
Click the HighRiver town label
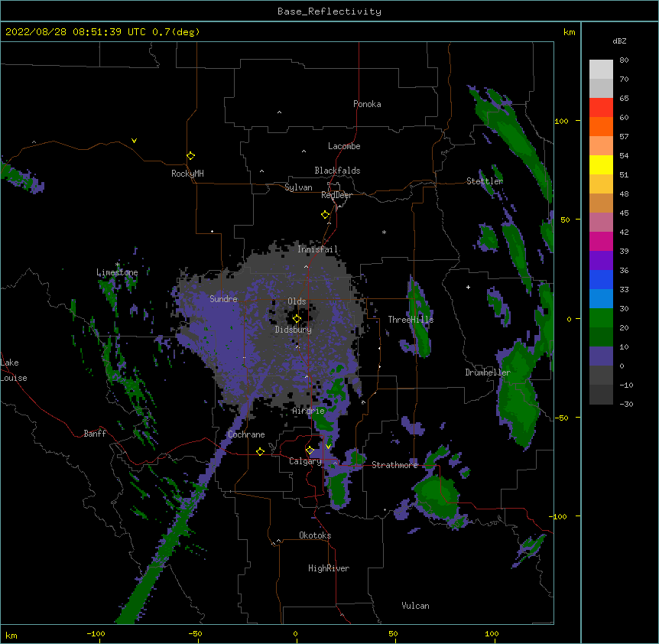pyautogui.click(x=329, y=568)
